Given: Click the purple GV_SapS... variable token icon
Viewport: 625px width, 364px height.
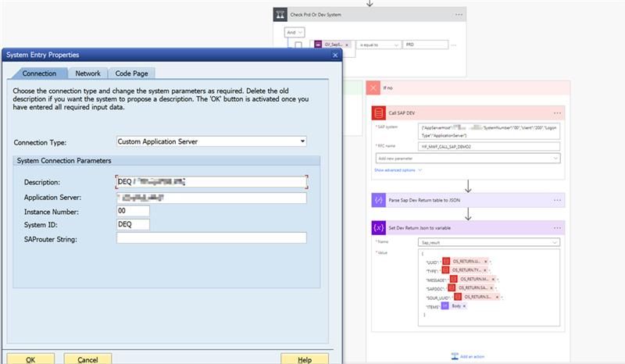Looking at the screenshot, I should click(x=318, y=45).
